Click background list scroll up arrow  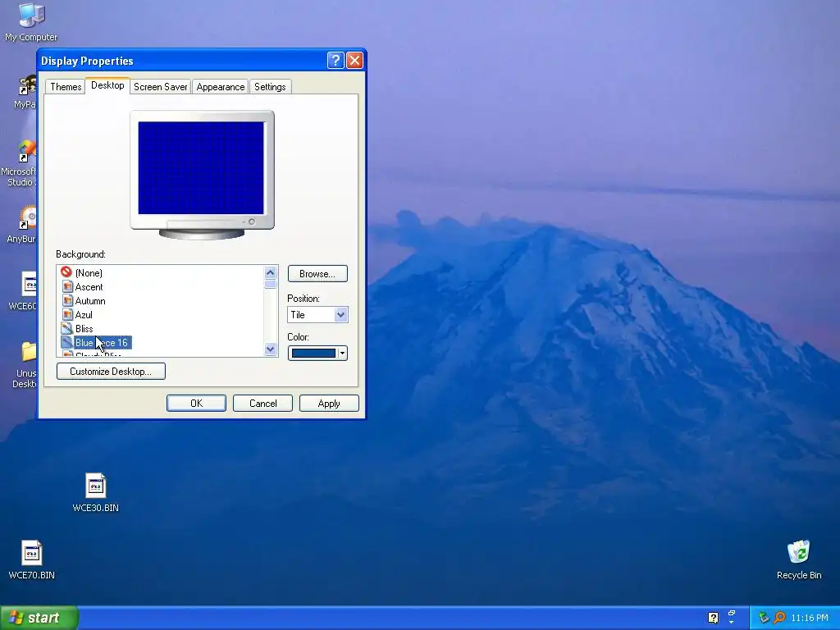pyautogui.click(x=270, y=272)
